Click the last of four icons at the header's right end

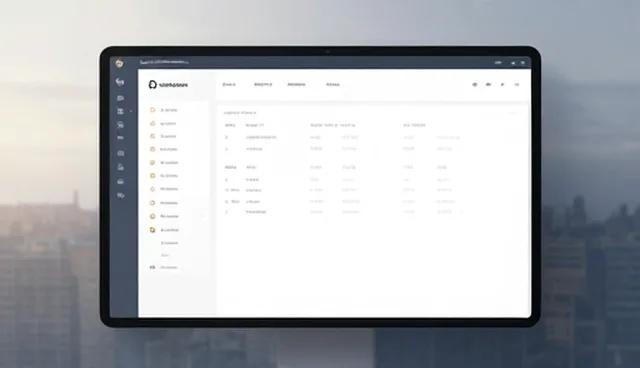pos(517,84)
